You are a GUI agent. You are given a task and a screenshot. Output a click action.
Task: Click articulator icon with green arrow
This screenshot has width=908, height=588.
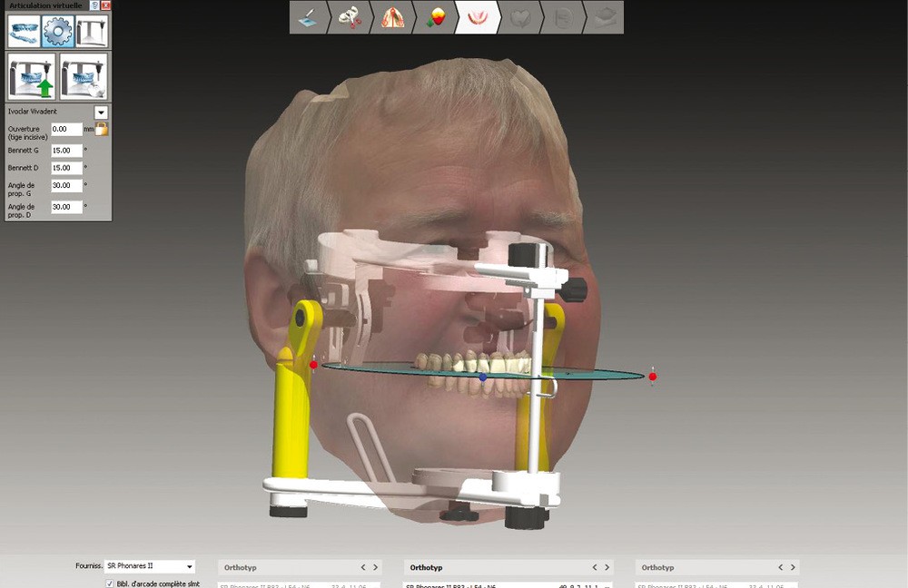pyautogui.click(x=32, y=76)
